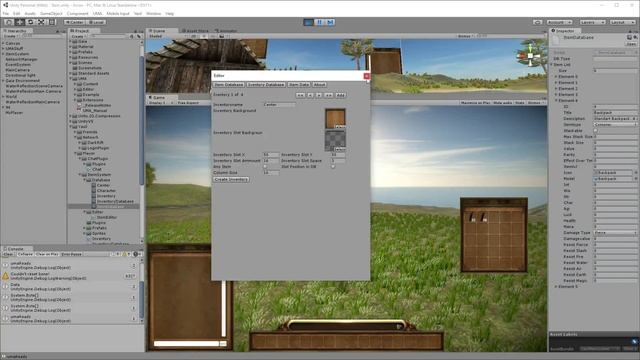
Task: Go to first inventory with << button
Action: click(300, 95)
